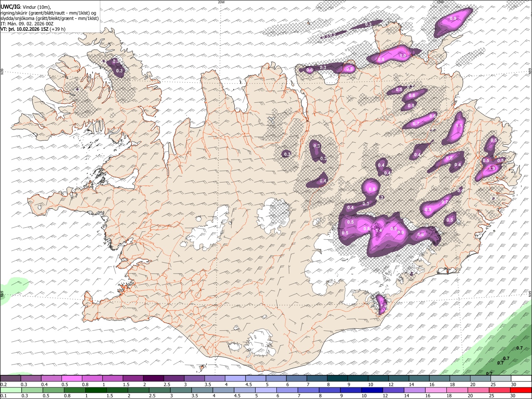
Task: Pick the red swatch labeled 30 in lower scale
Action: [x=521, y=390]
